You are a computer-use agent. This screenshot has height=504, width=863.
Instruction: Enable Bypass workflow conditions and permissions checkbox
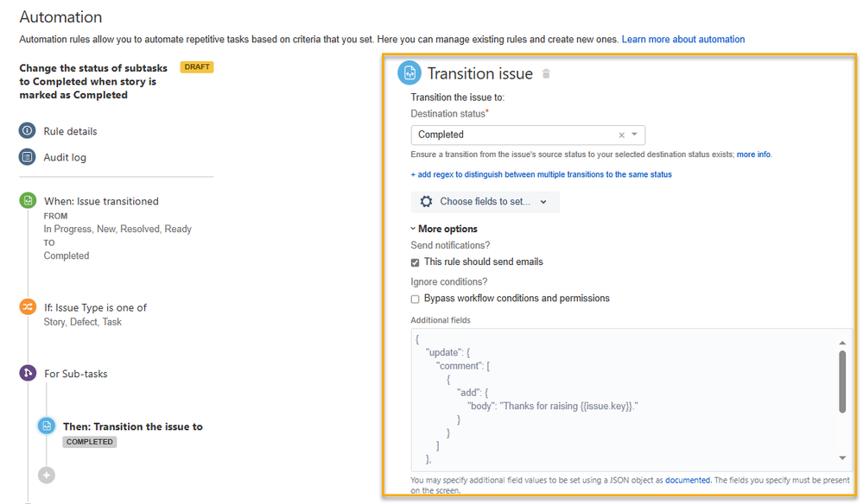point(415,299)
